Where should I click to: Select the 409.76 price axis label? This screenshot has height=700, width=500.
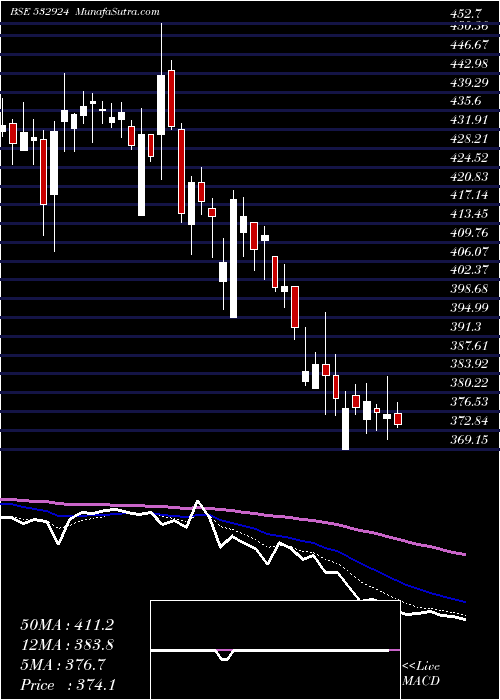[x=468, y=233]
